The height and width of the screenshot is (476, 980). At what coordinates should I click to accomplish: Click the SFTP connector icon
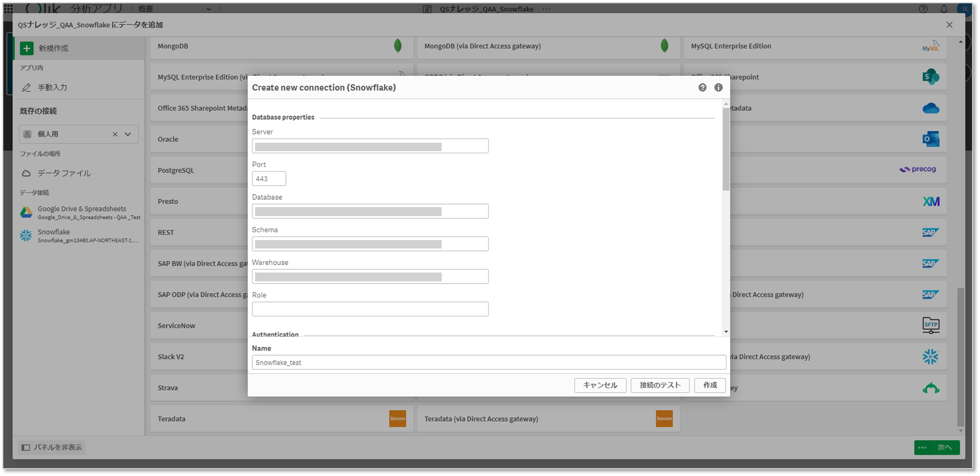(931, 325)
